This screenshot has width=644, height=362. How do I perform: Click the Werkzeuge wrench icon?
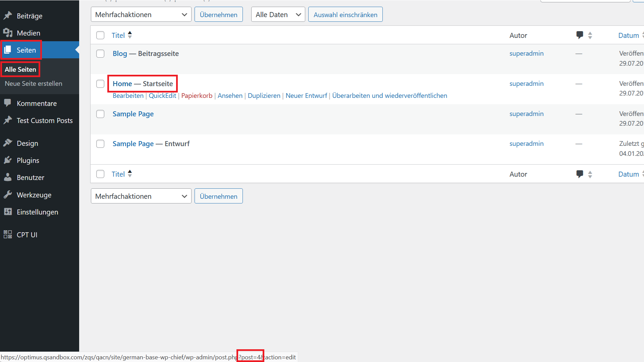coord(8,194)
